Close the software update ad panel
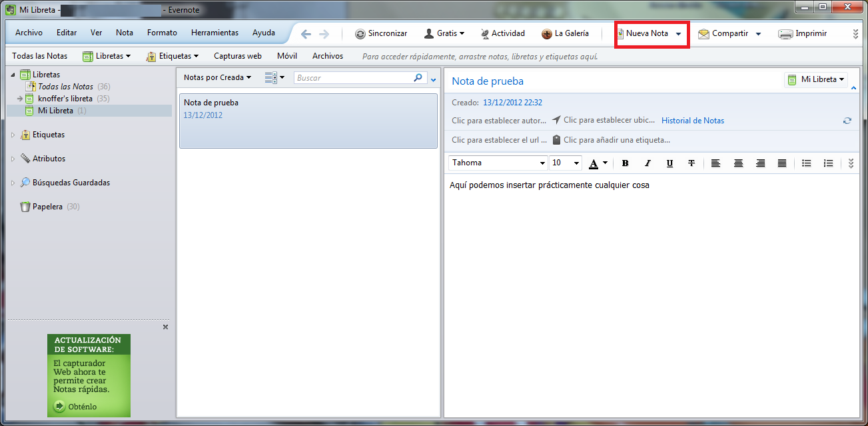This screenshot has height=426, width=868. tap(166, 327)
